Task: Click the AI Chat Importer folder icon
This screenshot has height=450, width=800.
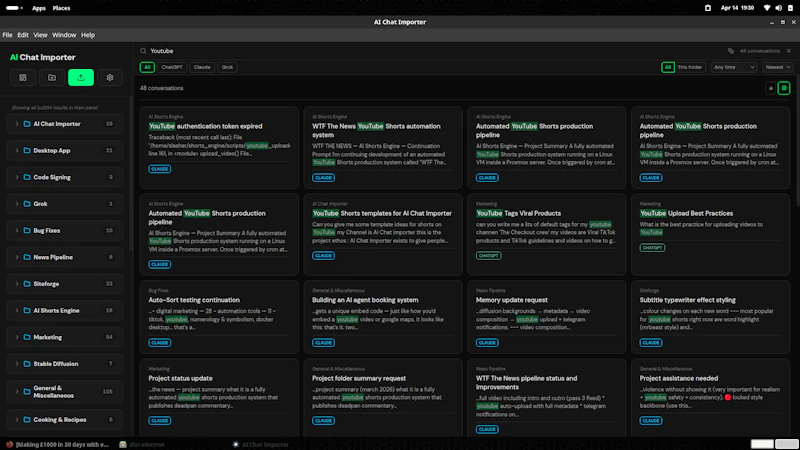Action: [27, 124]
